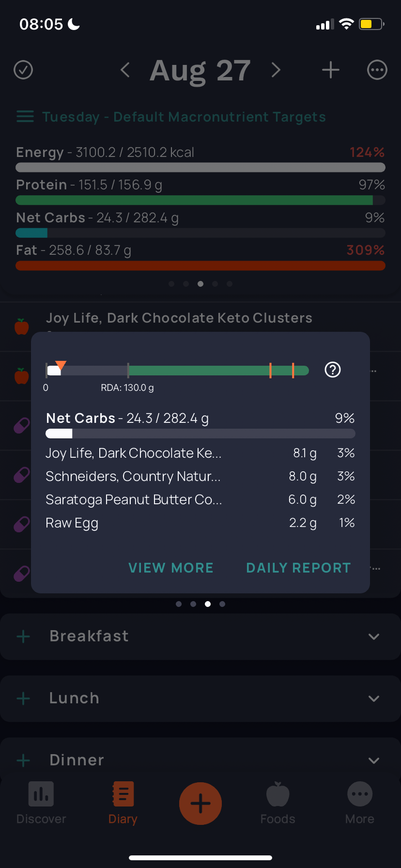
Task: Open the Foods tab
Action: 278,804
